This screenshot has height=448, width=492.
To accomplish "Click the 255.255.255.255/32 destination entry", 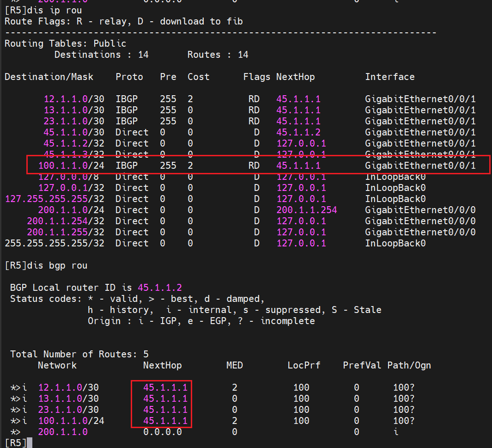I will (x=55, y=243).
